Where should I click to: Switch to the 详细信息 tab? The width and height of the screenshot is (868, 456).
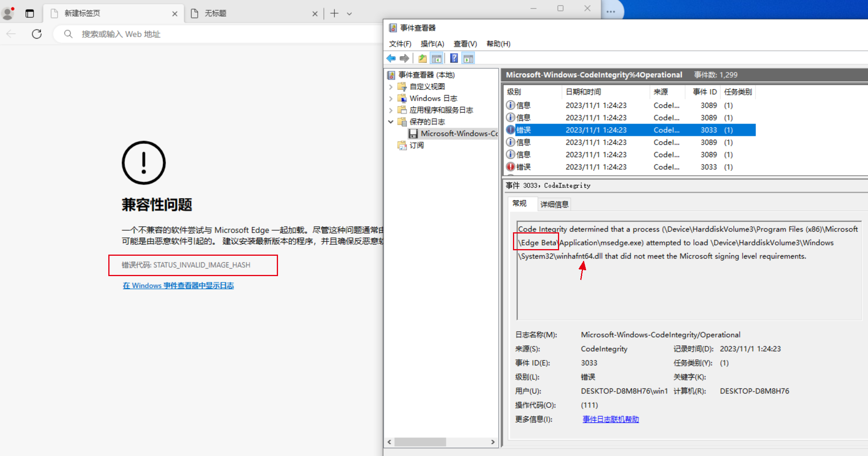[554, 204]
